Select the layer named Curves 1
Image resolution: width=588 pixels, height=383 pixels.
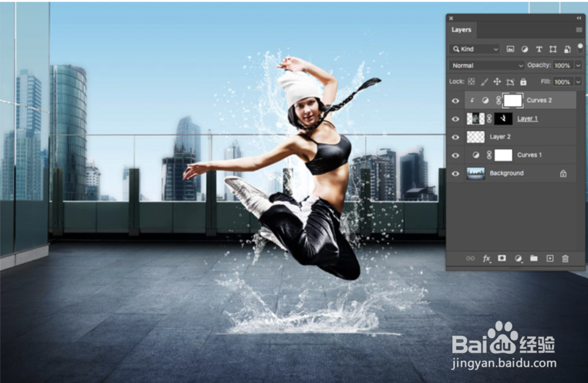coord(530,155)
